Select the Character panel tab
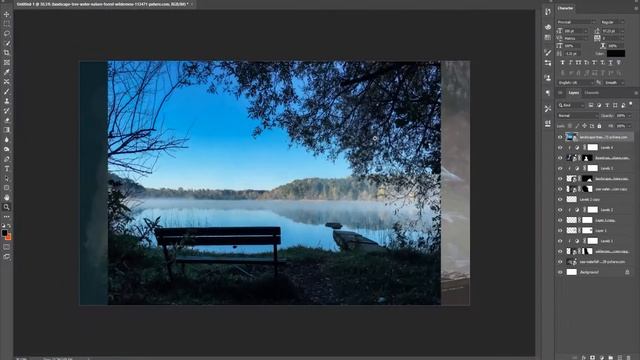 [565, 8]
